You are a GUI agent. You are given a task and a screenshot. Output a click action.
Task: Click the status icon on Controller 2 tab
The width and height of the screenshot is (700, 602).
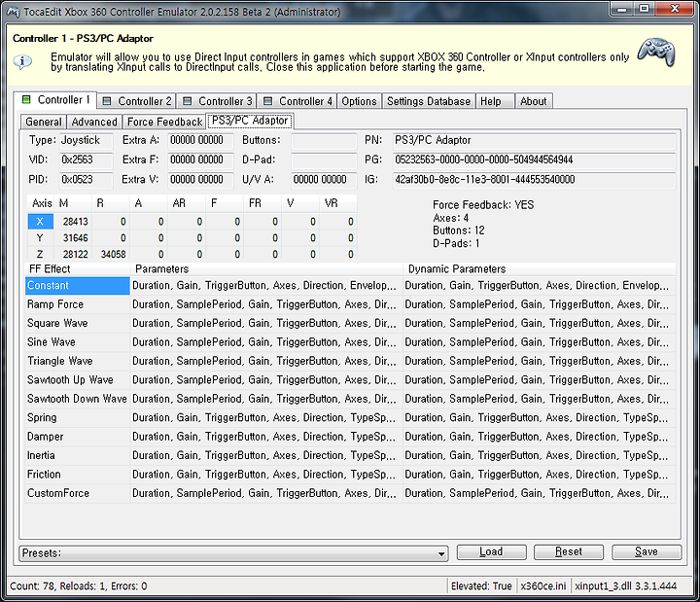107,101
